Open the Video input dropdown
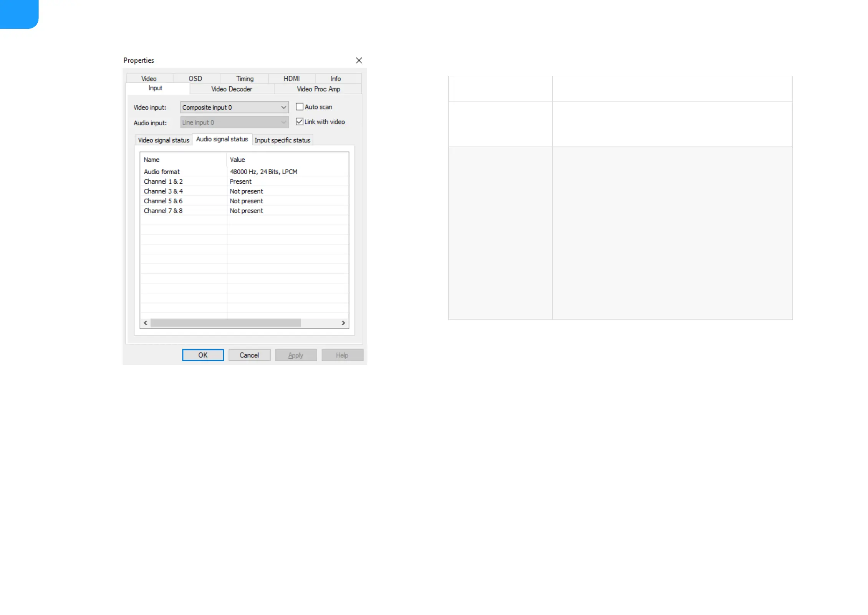The width and height of the screenshot is (868, 615). (x=234, y=107)
